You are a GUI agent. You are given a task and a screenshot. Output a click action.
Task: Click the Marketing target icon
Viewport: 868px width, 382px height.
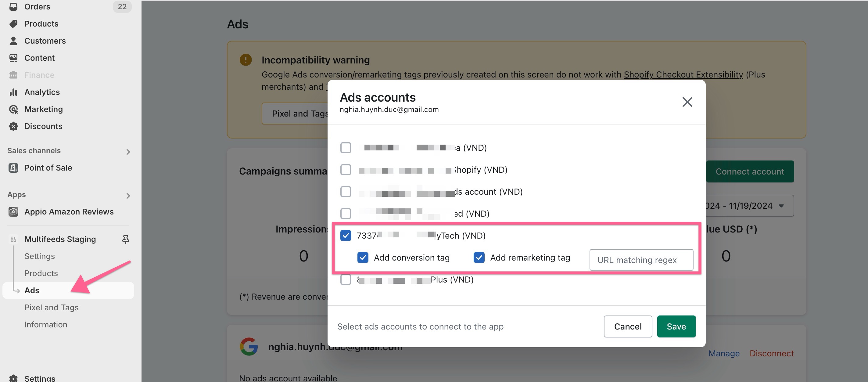tap(13, 109)
